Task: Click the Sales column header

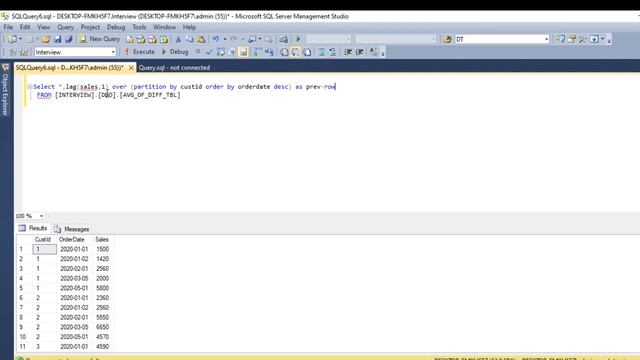Action: (x=102, y=240)
